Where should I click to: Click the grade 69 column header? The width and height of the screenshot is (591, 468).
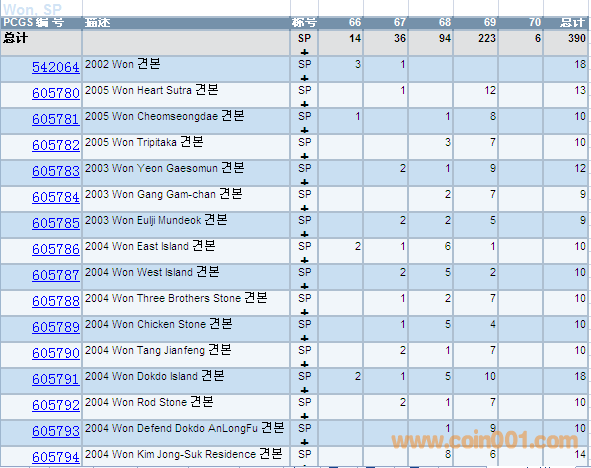coord(490,23)
